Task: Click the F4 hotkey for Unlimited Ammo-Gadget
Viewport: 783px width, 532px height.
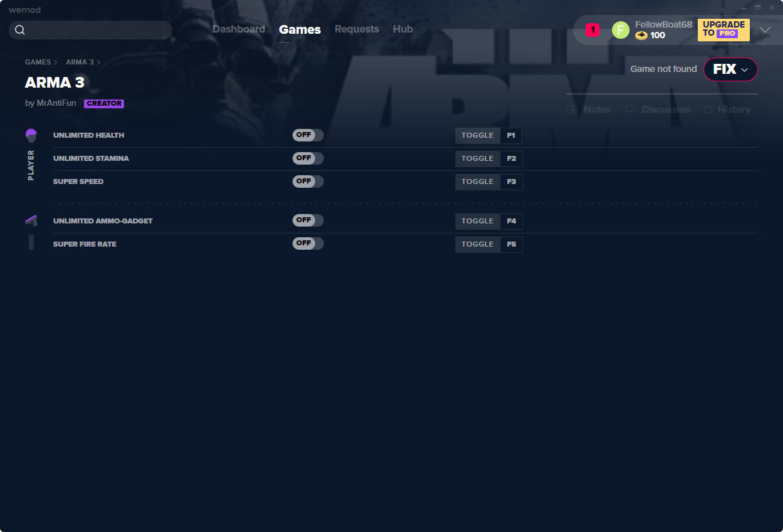Action: click(511, 221)
